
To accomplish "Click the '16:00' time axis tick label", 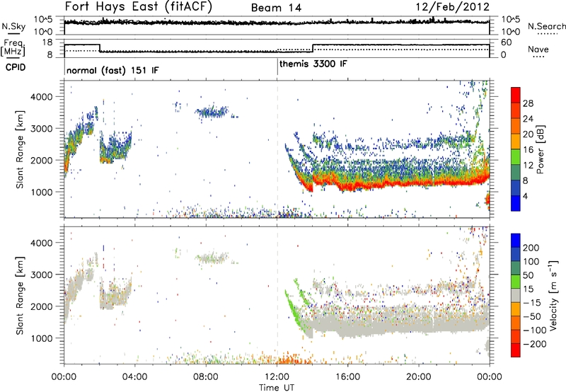I will (348, 377).
